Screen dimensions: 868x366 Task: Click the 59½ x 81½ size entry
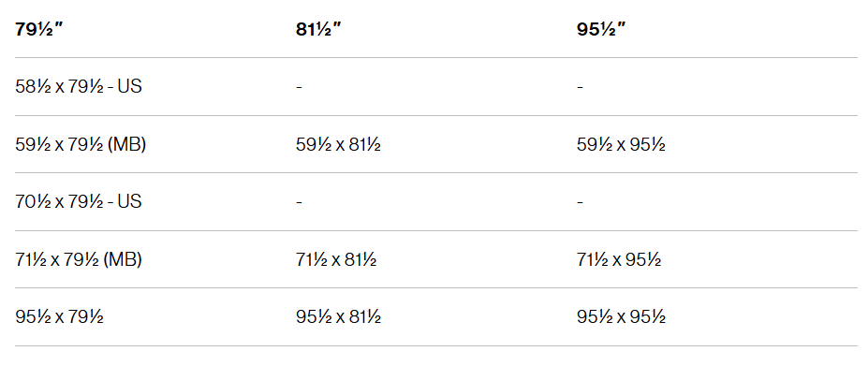point(338,144)
